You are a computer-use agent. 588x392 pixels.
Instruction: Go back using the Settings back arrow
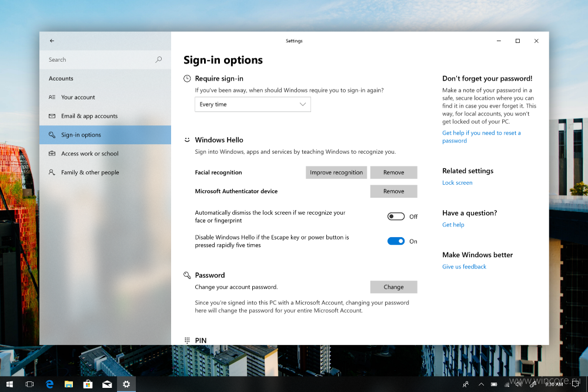coord(52,41)
